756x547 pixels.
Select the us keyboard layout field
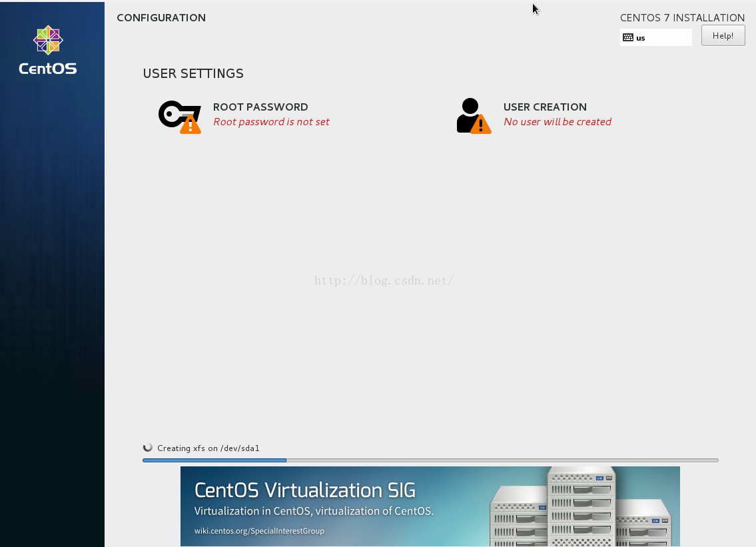(x=655, y=37)
